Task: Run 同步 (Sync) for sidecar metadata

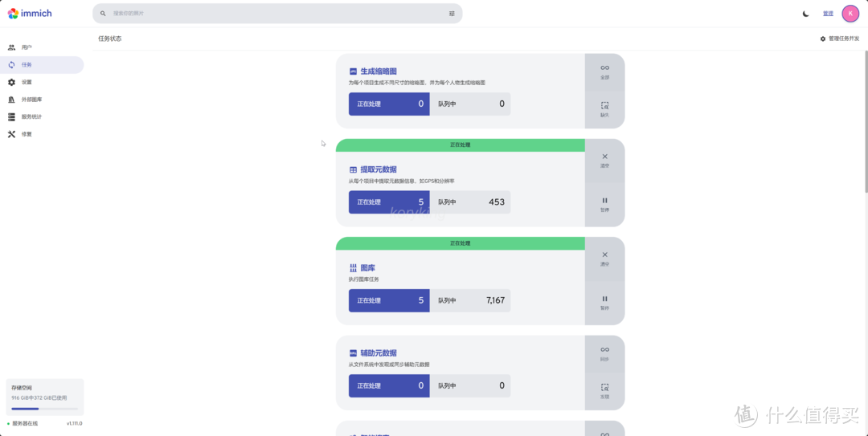Action: click(604, 352)
